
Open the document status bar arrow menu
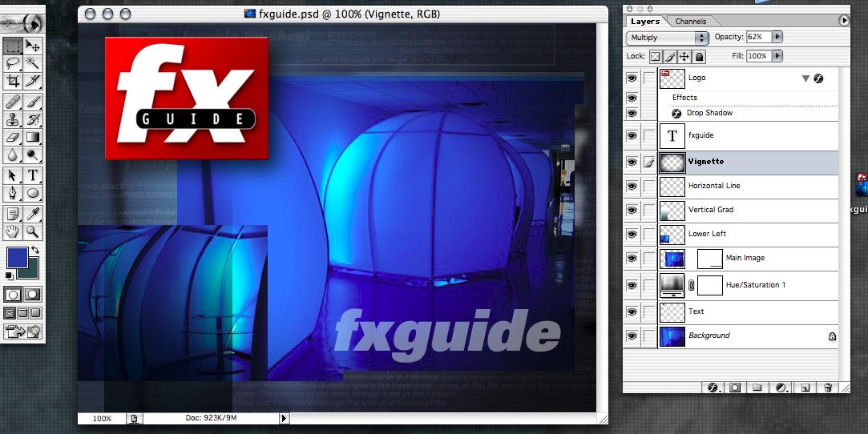pyautogui.click(x=284, y=419)
